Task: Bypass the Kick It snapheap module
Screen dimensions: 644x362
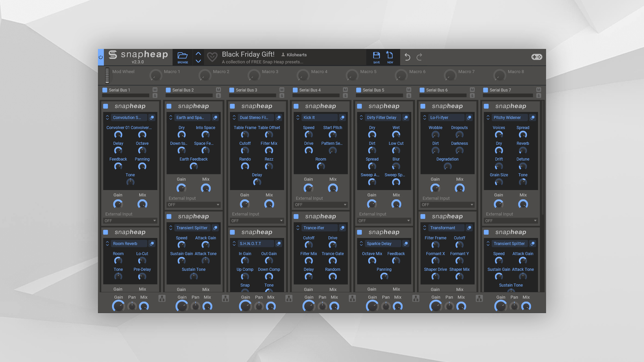Action: [296, 106]
